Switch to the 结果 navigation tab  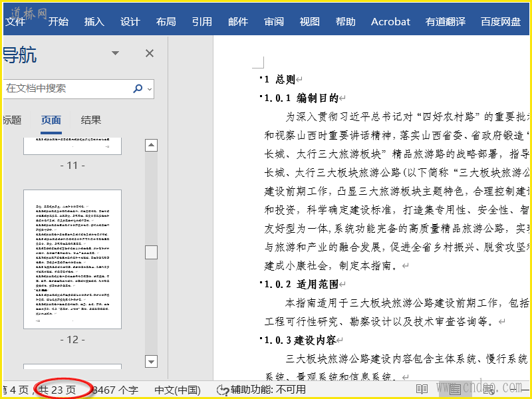point(91,120)
